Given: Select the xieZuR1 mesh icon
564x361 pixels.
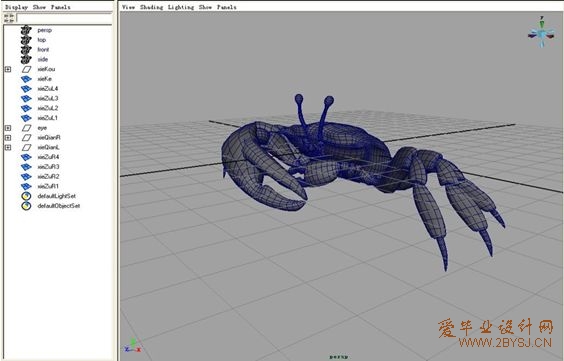Looking at the screenshot, I should click(26, 187).
